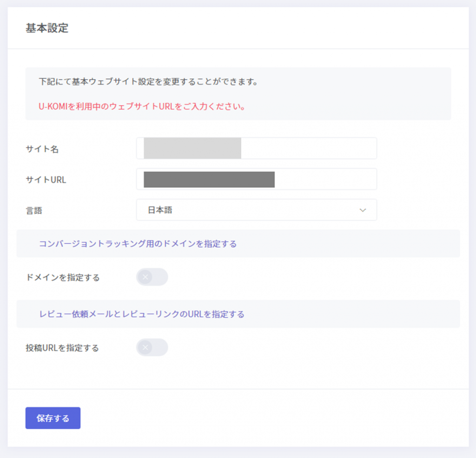Click the 言語 field label
Screen dimensions: 476x458
(x=34, y=210)
